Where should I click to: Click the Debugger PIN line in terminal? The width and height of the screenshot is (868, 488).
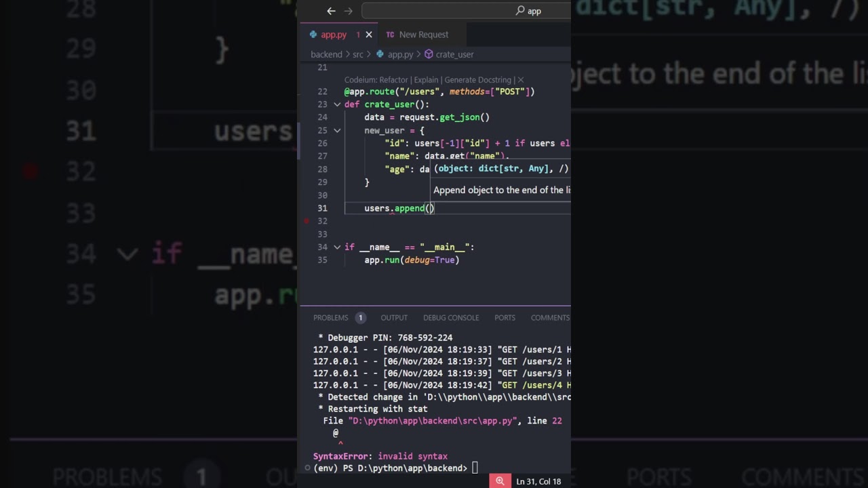pos(385,338)
